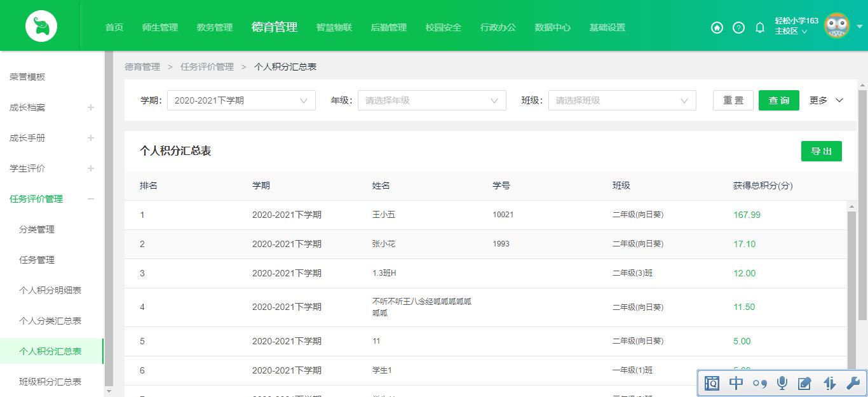Click the 查询 query button
The image size is (868, 397).
[x=778, y=100]
